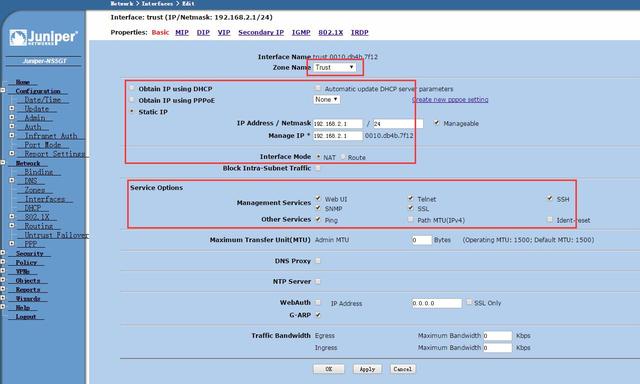Toggle the SSL Only checkbox
The width and height of the screenshot is (640, 384).
[x=469, y=302]
